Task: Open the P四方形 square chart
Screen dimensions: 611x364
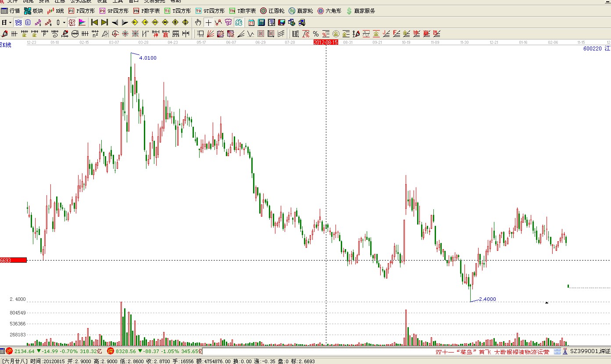Action: coord(81,11)
